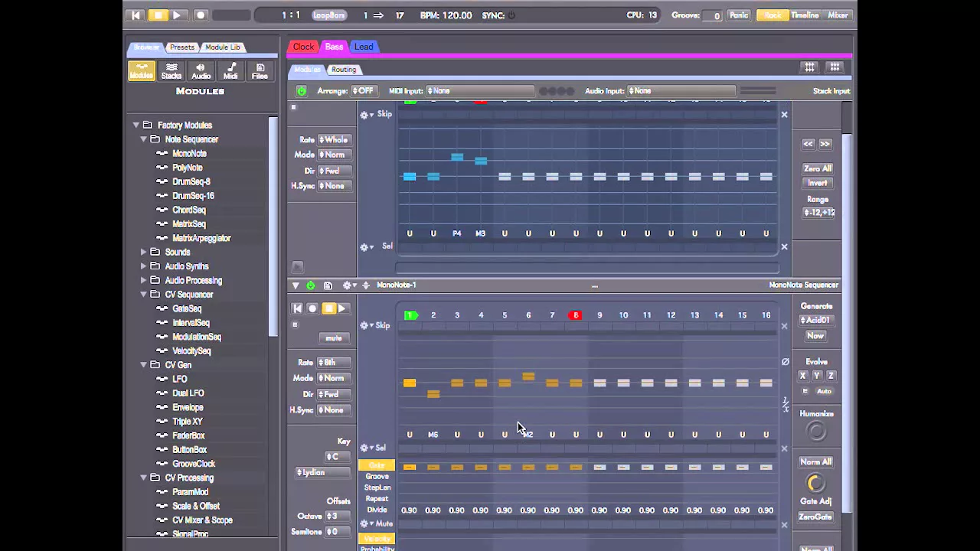Click the first grid layout icon above Stack Input
This screenshot has width=980, height=551.
tap(809, 67)
